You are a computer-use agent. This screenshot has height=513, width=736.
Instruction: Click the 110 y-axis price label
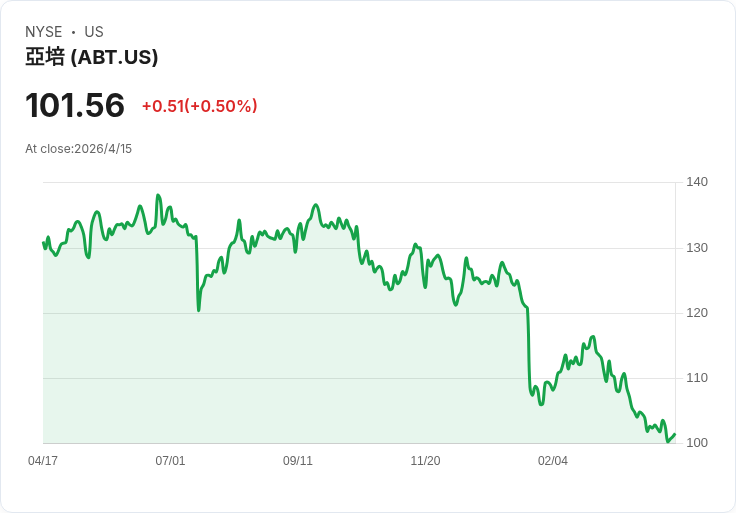697,378
